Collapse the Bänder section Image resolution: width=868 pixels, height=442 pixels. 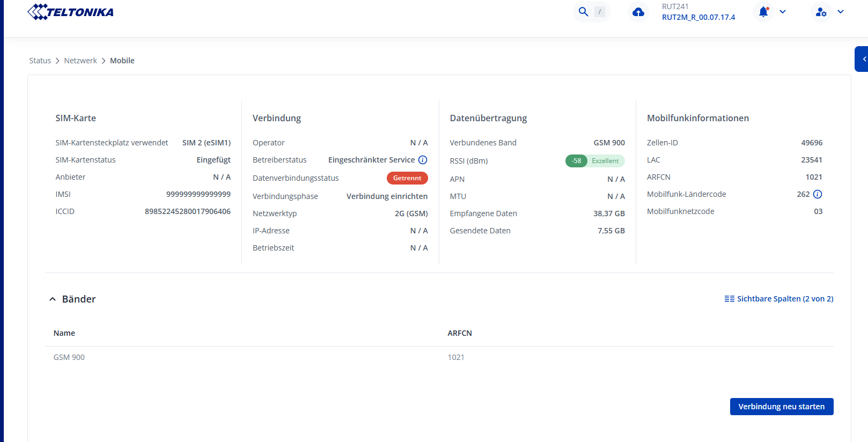[53, 299]
